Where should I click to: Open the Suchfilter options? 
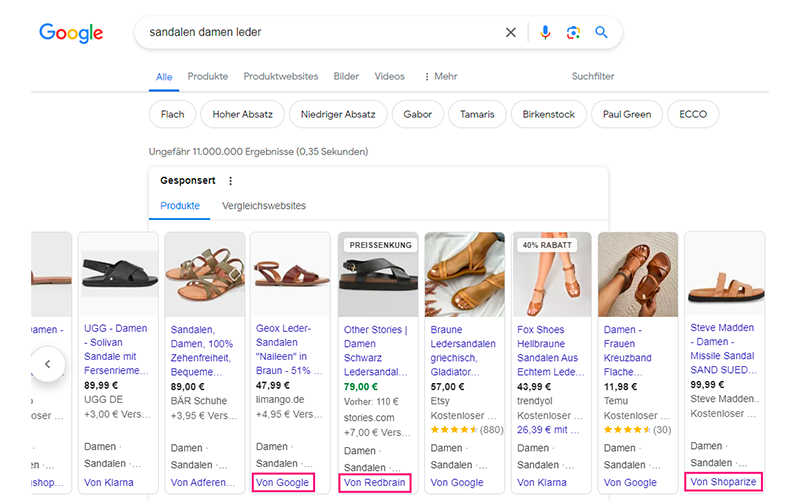pyautogui.click(x=593, y=77)
